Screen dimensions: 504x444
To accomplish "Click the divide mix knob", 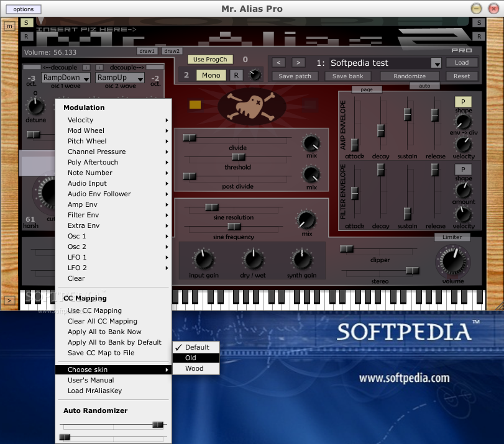I will (x=311, y=143).
